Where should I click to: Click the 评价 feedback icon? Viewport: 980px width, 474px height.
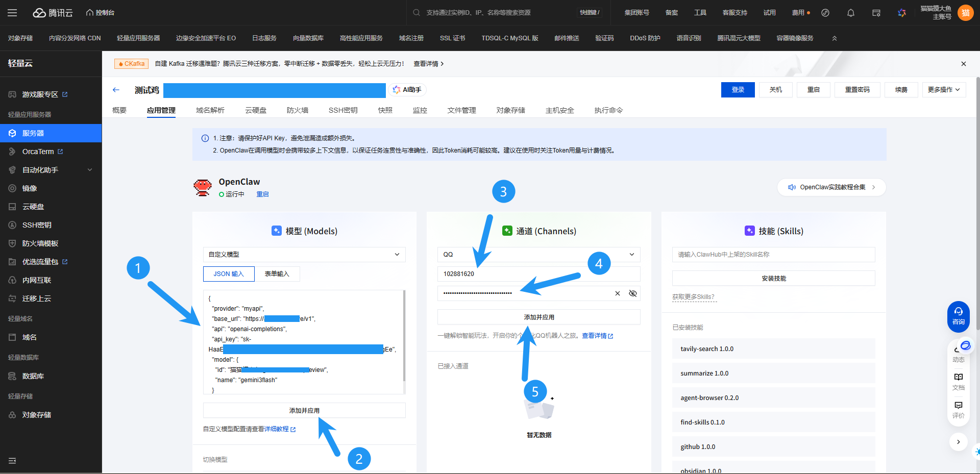click(x=958, y=409)
